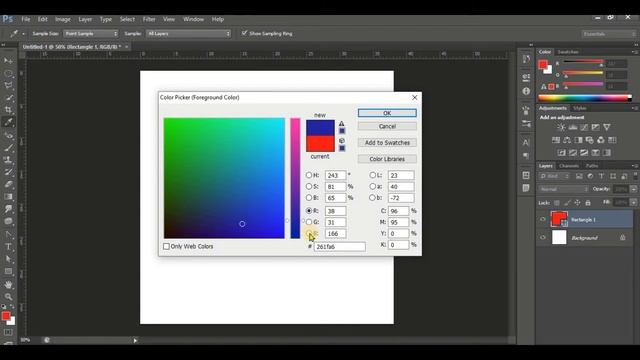Add a Brightness/Contrast adjustment
640x360 pixels.
click(561, 127)
